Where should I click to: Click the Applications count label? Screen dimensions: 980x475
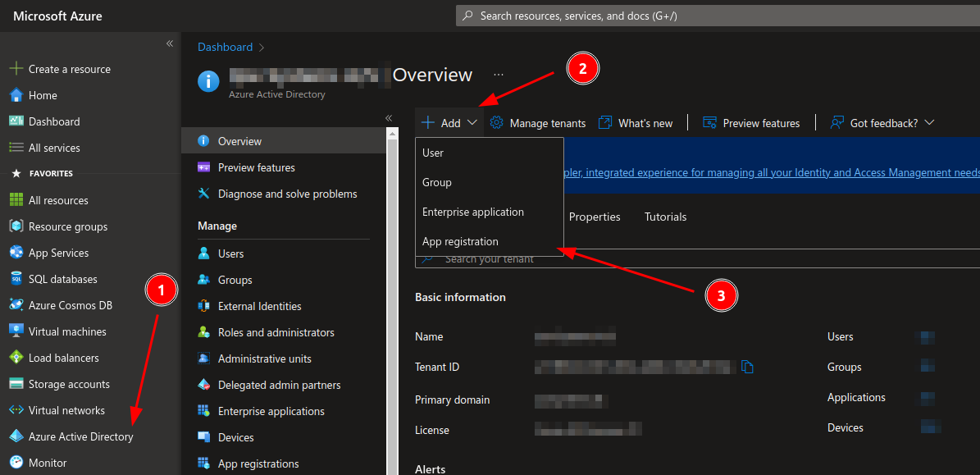pyautogui.click(x=856, y=398)
